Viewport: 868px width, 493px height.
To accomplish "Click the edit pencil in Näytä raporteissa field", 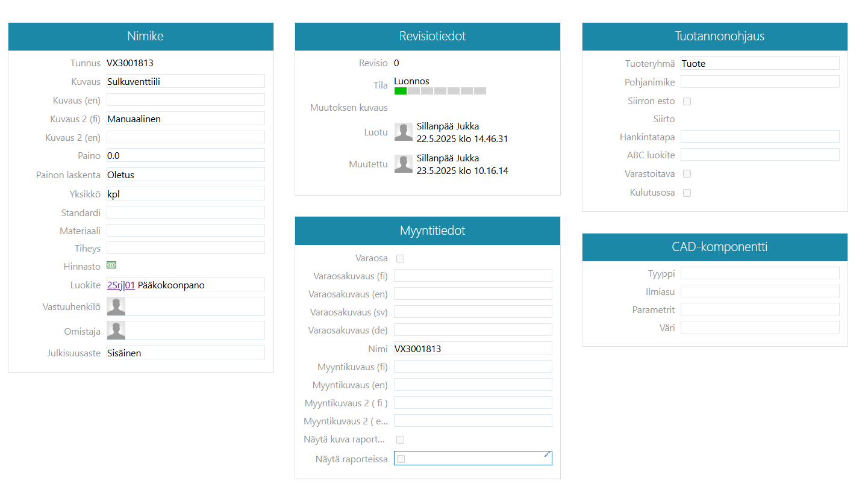I will [x=546, y=454].
